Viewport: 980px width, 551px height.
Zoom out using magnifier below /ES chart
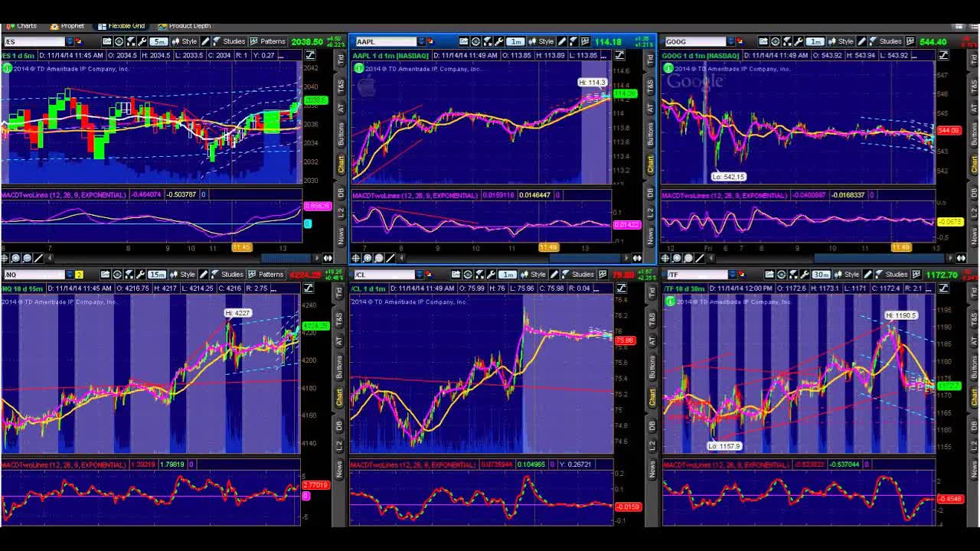[x=27, y=258]
